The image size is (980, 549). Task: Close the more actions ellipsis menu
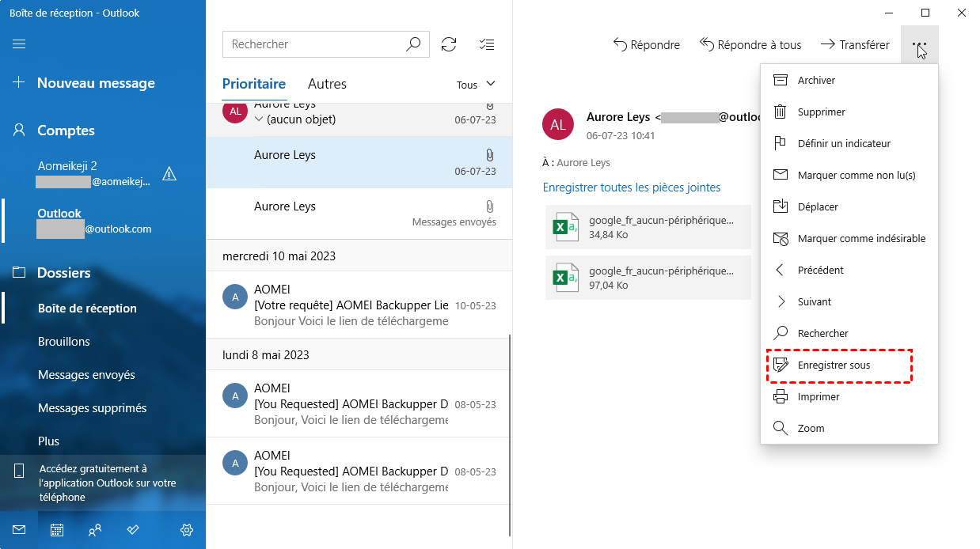click(x=919, y=45)
